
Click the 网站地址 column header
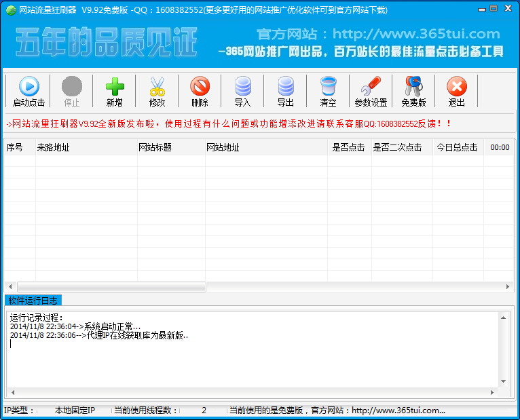pyautogui.click(x=266, y=147)
